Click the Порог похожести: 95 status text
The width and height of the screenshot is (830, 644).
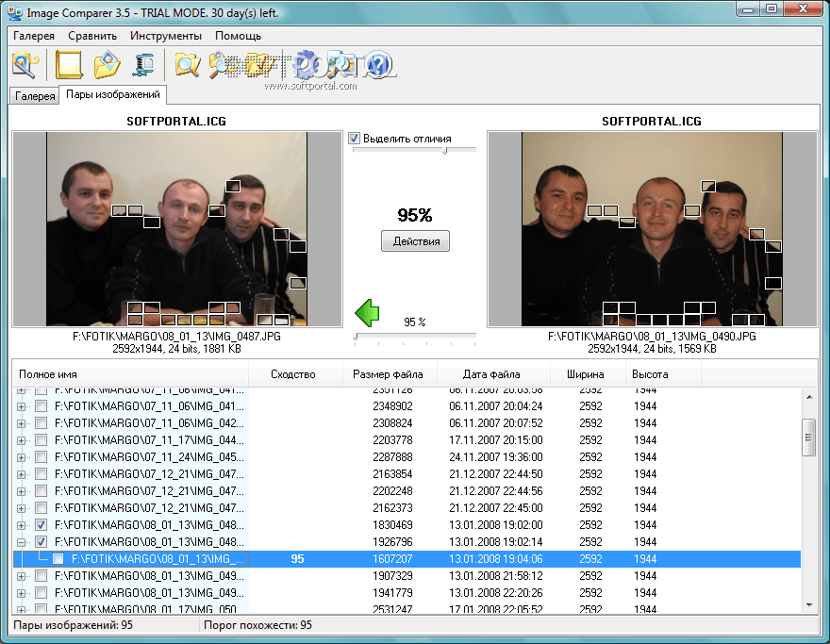[x=257, y=625]
